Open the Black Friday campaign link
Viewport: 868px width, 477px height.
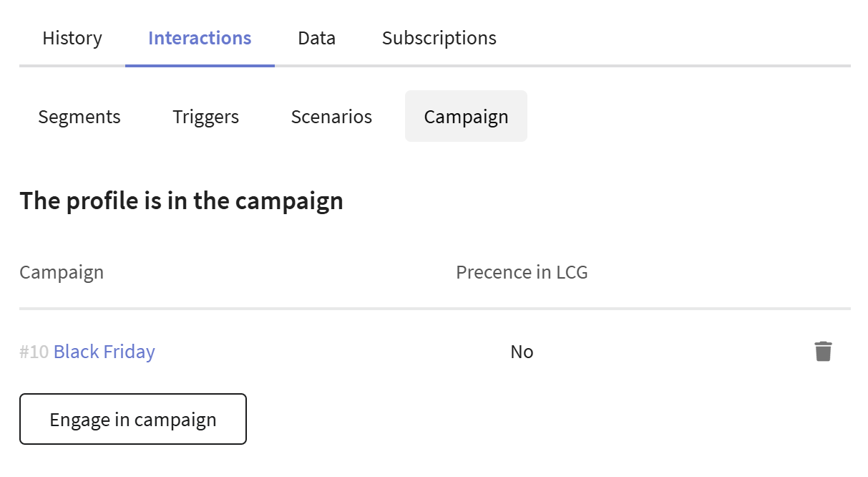click(104, 352)
